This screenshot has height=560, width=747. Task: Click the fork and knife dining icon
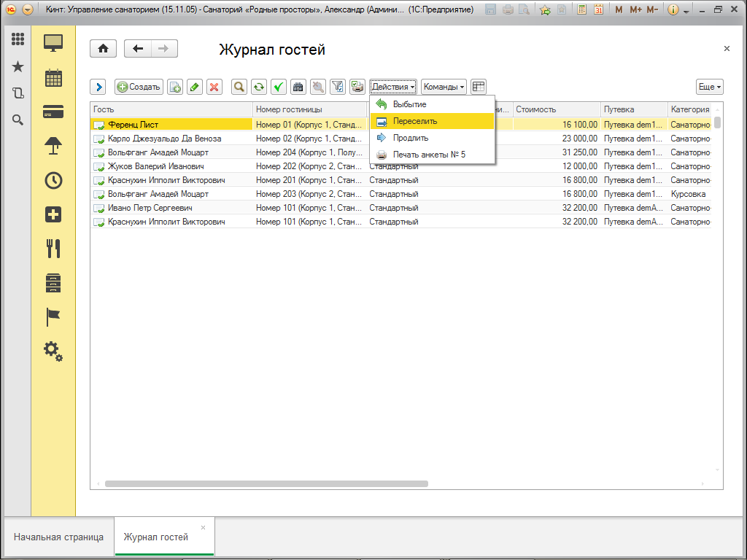tap(53, 249)
